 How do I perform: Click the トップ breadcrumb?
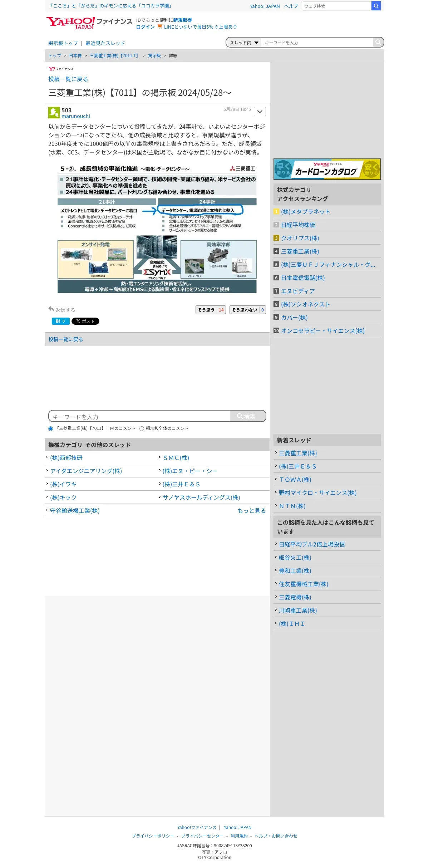55,56
